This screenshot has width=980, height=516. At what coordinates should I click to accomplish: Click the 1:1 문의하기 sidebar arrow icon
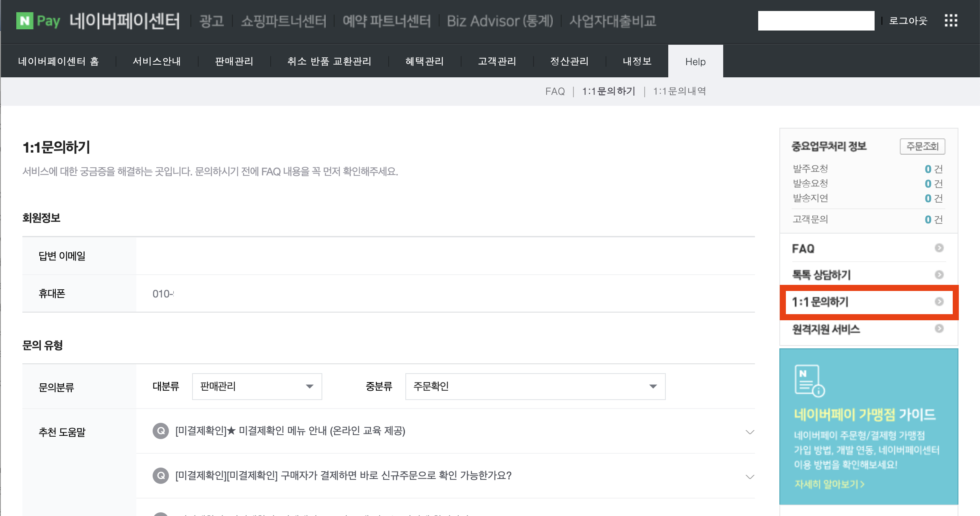pyautogui.click(x=939, y=302)
